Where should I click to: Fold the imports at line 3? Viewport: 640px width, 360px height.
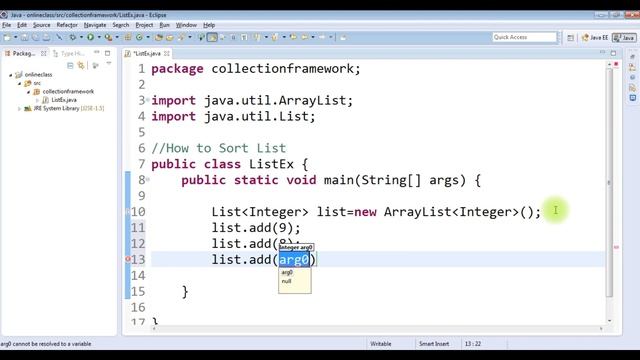coord(148,100)
